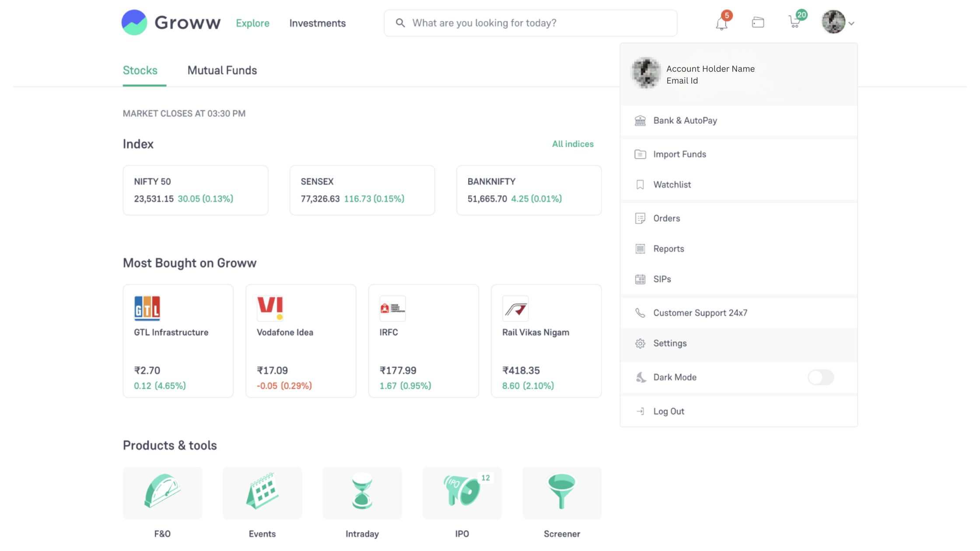Click the IRFC price ₹177.99
This screenshot has width=980, height=551.
398,370
